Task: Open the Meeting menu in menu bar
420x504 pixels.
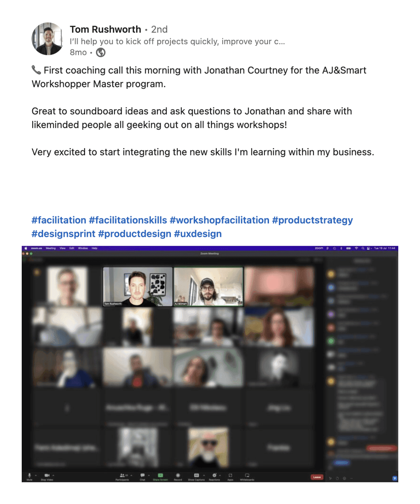Action: pyautogui.click(x=51, y=248)
